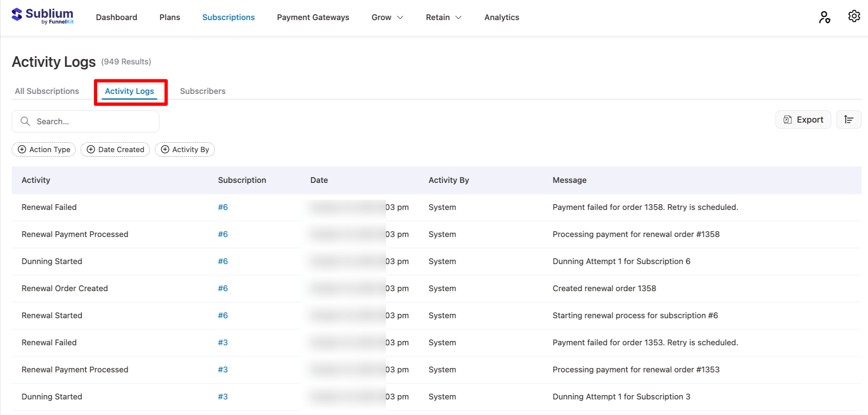Expand the Grow dropdown menu
Screen dimensions: 868x415
click(387, 17)
